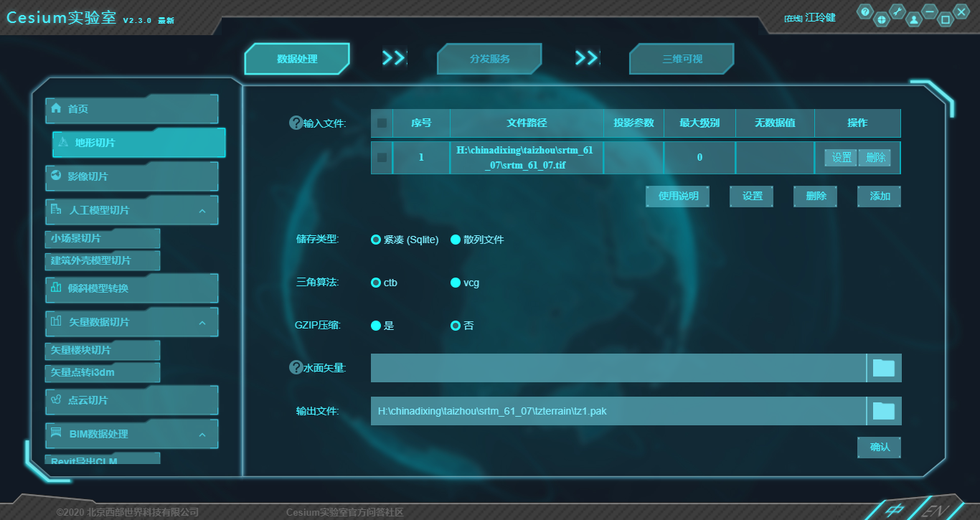This screenshot has height=520, width=980.
Task: Toggle select-all checkbox in table header
Action: [382, 123]
